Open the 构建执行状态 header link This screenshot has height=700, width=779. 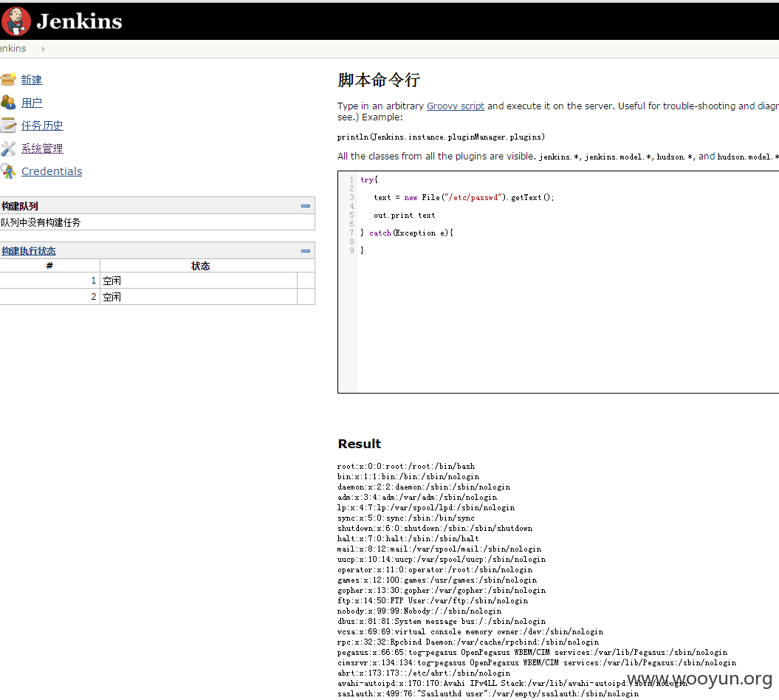(28, 251)
